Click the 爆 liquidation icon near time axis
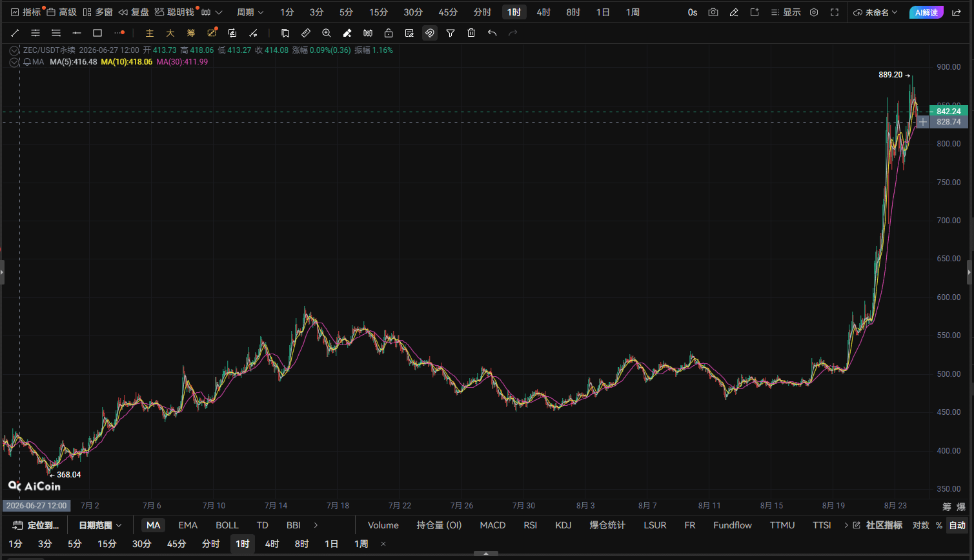974x560 pixels. point(960,506)
